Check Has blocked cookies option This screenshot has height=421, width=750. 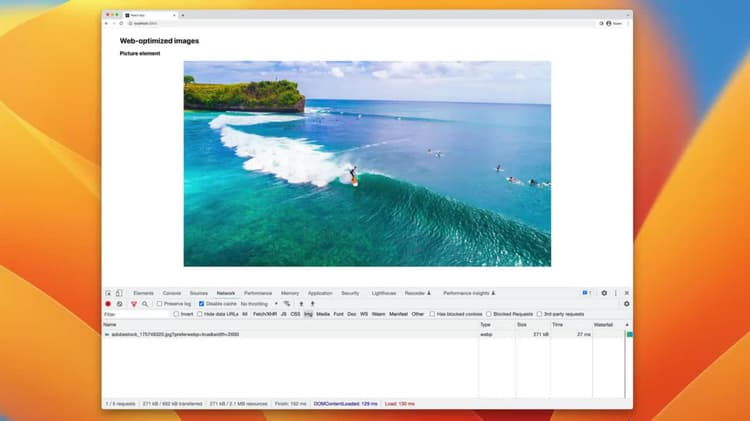coord(432,314)
